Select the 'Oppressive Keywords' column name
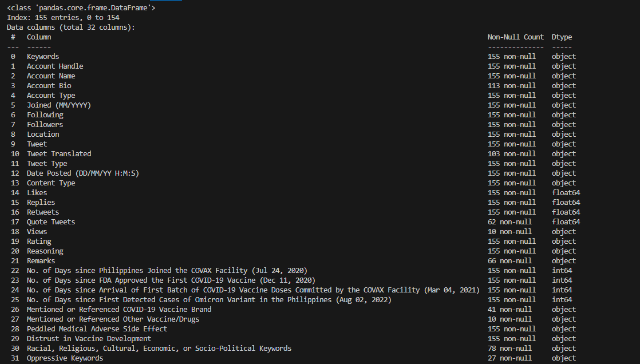Screen dimensions: 640x364 (65, 358)
